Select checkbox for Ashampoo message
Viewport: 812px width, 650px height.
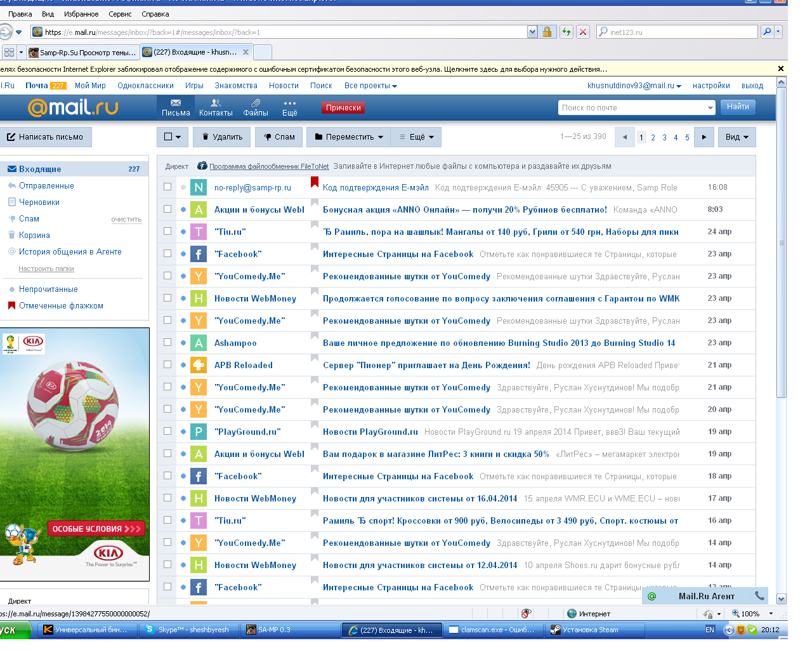(167, 342)
